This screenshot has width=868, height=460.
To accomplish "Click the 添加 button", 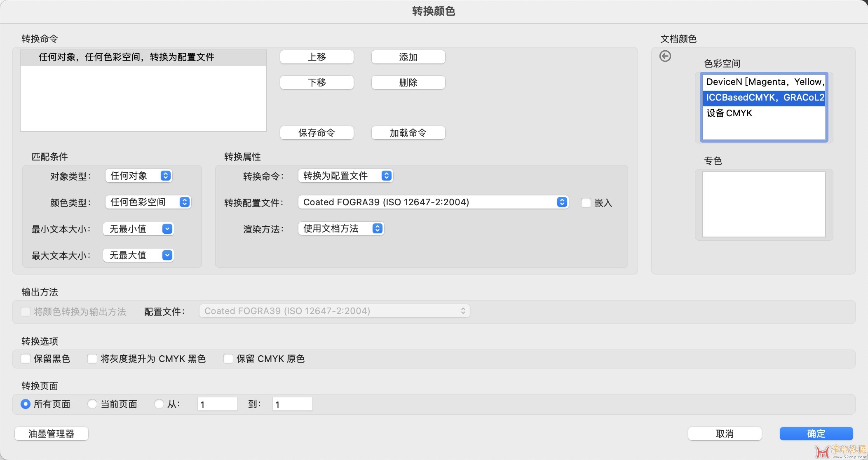I will click(408, 57).
